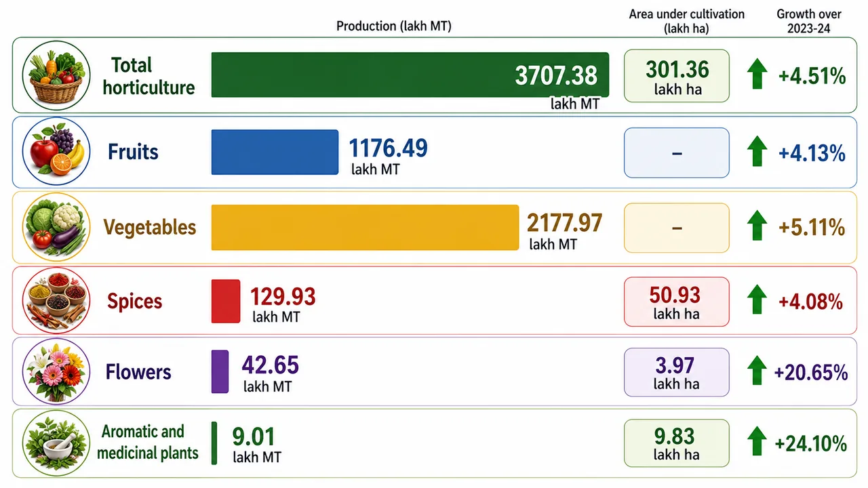Click the 'Production (lakh MT)' column header
The width and height of the screenshot is (868, 488).
394,26
